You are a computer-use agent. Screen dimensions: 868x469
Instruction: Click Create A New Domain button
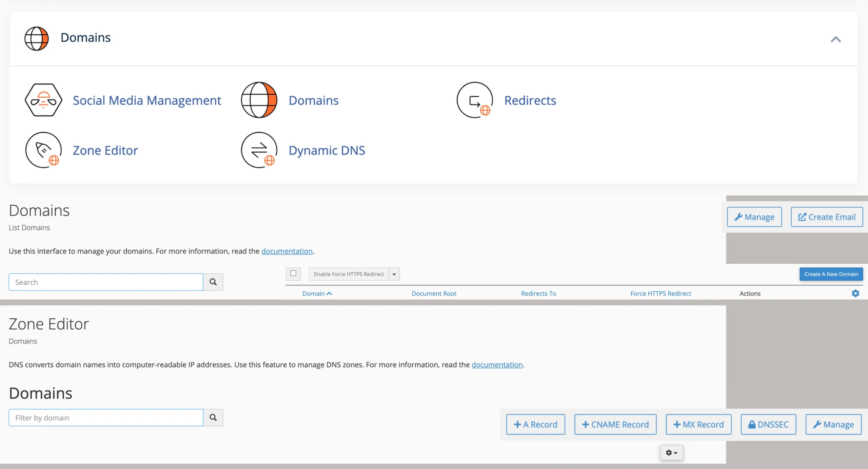click(831, 274)
